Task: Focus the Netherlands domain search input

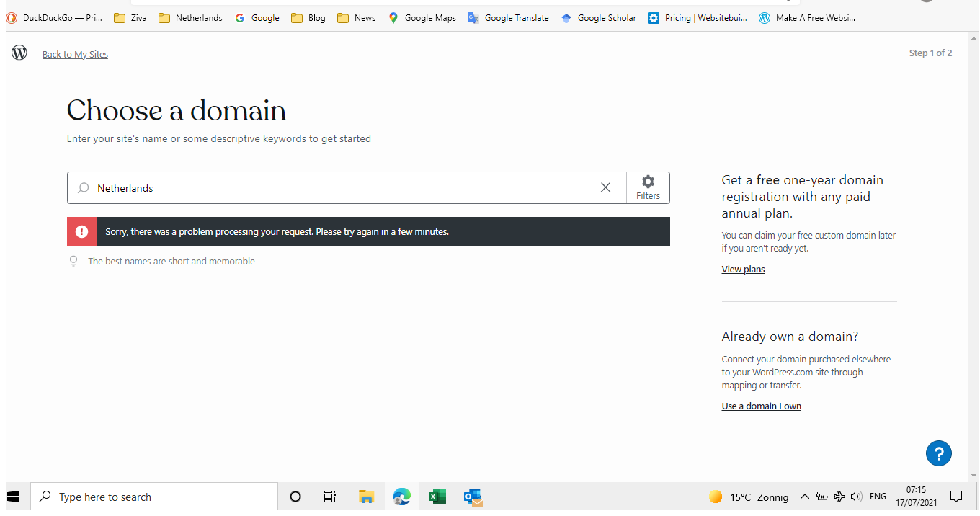Action: point(346,188)
